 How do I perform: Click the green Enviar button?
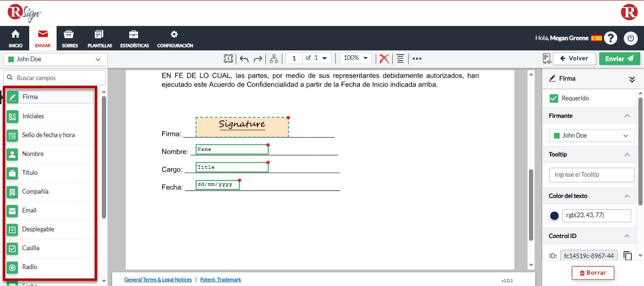pos(619,58)
